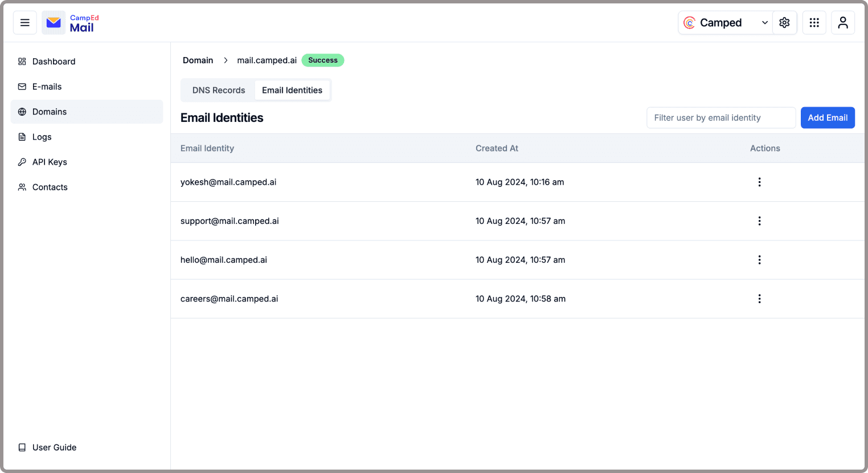Click the Created At column header
The width and height of the screenshot is (868, 473).
click(x=497, y=148)
